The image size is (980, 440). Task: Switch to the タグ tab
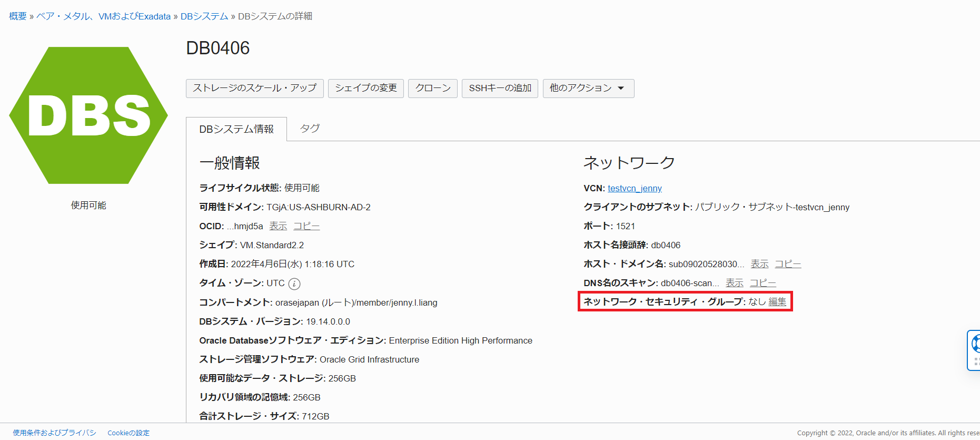[310, 129]
